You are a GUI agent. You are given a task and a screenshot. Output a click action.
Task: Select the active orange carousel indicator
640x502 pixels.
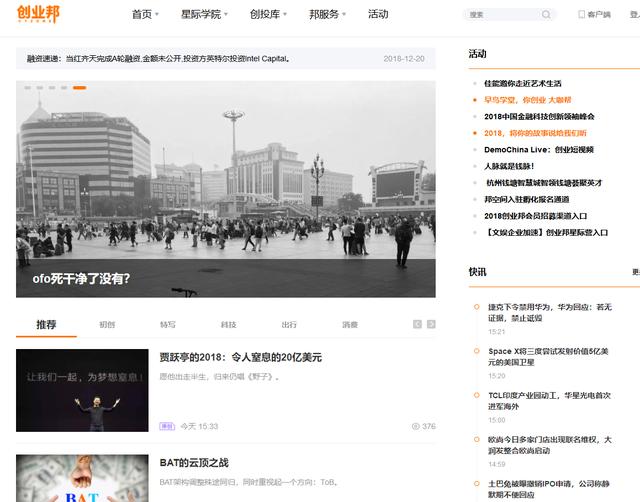pos(80,88)
